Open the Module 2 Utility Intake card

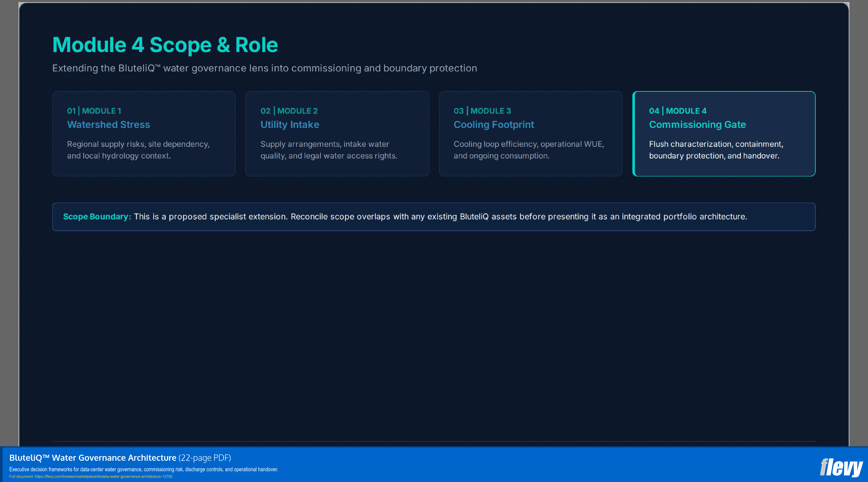click(337, 134)
